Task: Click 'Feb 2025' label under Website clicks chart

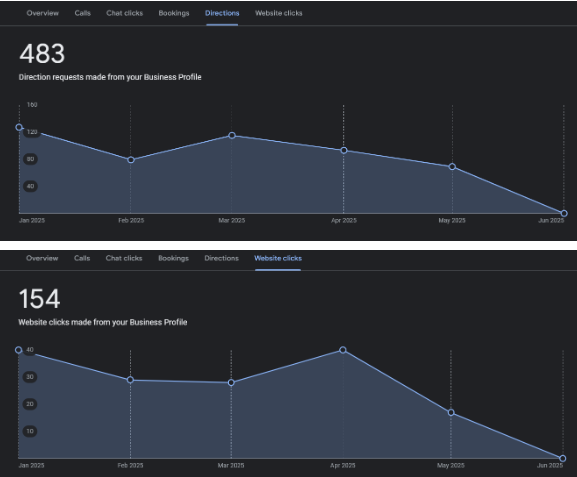Action: (x=130, y=466)
